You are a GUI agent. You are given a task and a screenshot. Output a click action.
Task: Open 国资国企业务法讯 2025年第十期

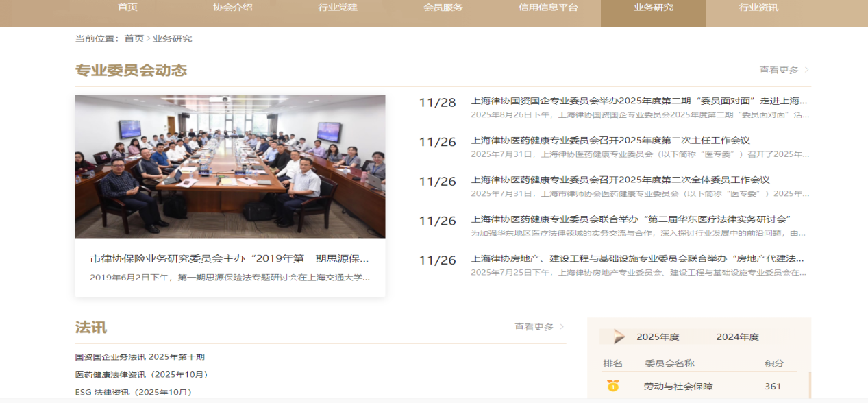pyautogui.click(x=140, y=357)
